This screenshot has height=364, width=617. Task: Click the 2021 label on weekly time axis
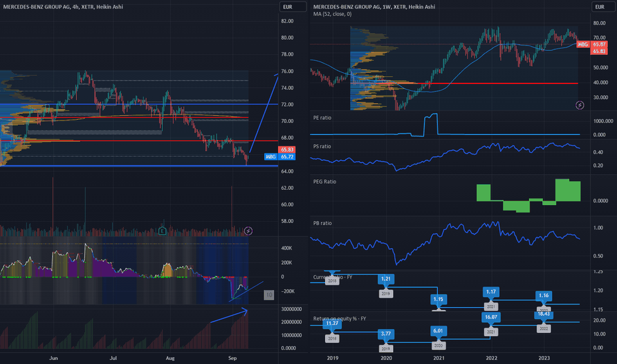click(x=439, y=358)
